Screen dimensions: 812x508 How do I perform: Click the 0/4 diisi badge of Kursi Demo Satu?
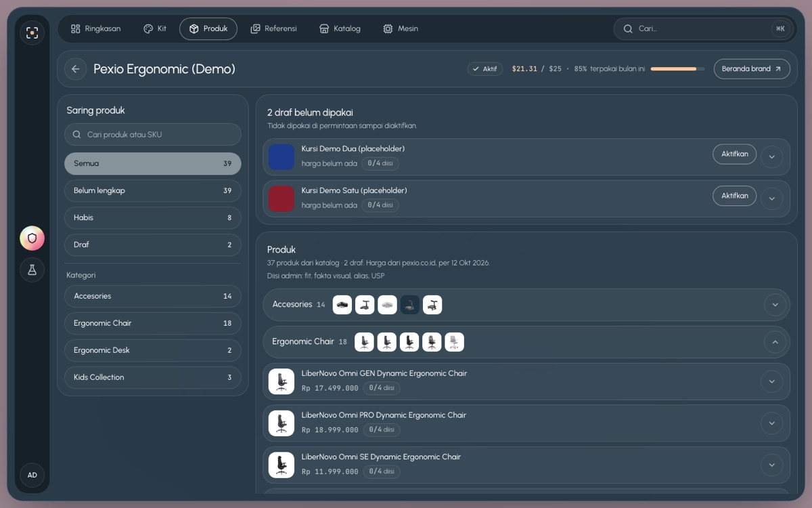pyautogui.click(x=380, y=205)
